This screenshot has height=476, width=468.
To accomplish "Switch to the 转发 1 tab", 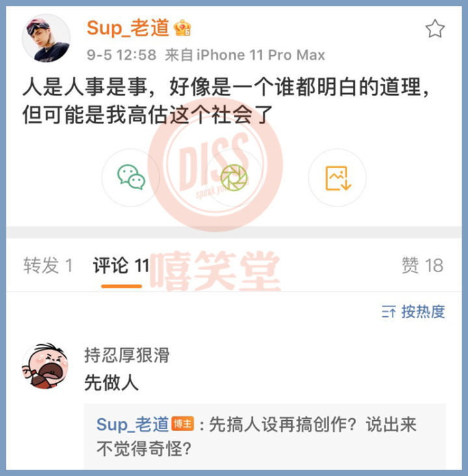I will tap(48, 266).
